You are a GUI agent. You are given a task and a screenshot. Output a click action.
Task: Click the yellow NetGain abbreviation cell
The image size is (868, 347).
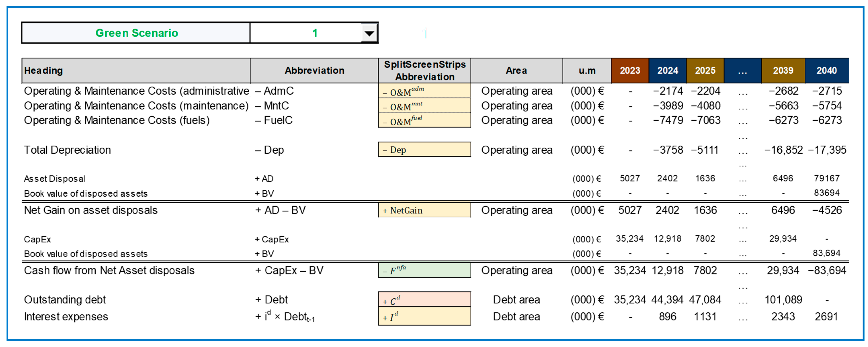coord(425,210)
